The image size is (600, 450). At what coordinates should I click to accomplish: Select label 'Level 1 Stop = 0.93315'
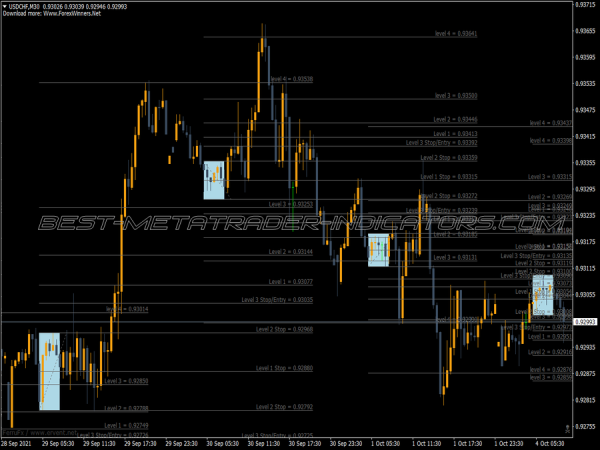point(448,177)
